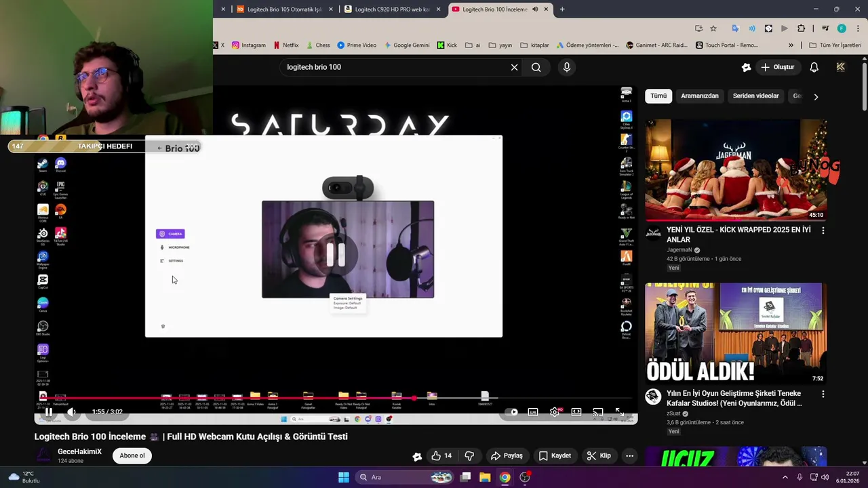The width and height of the screenshot is (868, 488).
Task: Open the Oluştur create menu
Action: [x=777, y=67]
